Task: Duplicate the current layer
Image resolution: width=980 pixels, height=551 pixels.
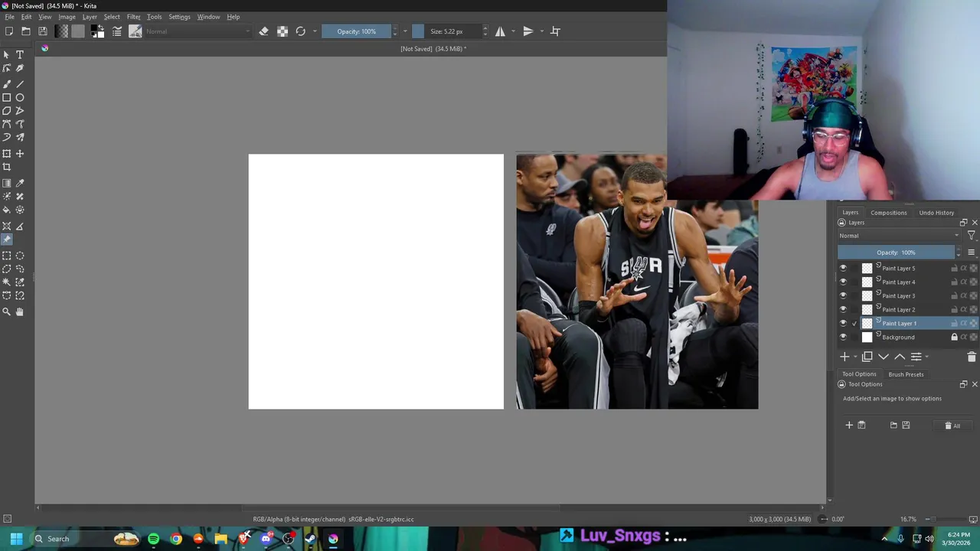Action: pos(867,357)
